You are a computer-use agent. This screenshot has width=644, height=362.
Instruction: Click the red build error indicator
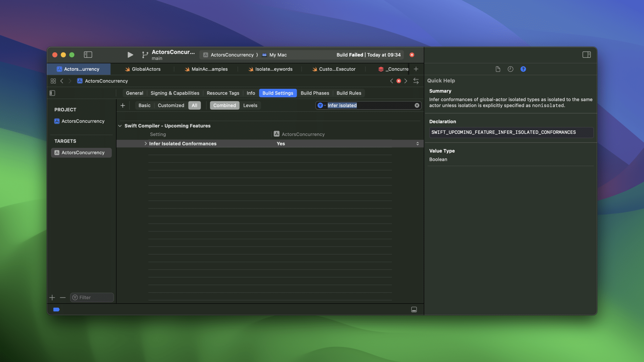412,55
